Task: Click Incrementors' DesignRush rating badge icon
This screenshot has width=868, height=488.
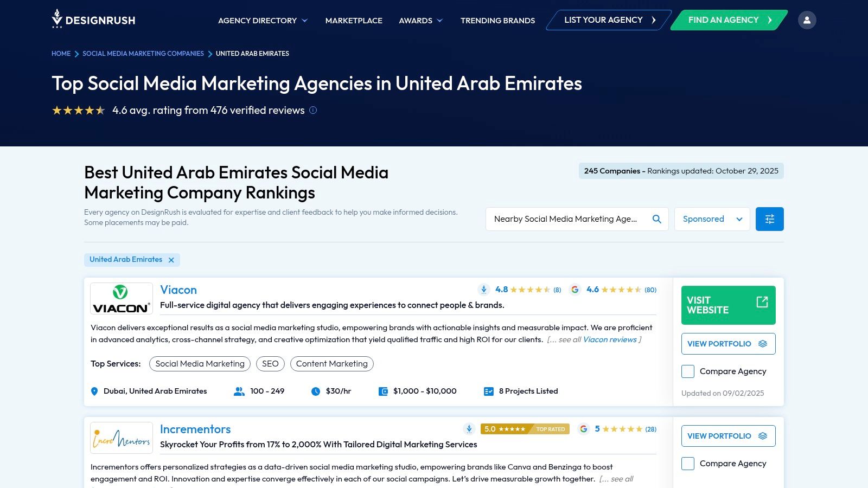Action: [x=469, y=429]
